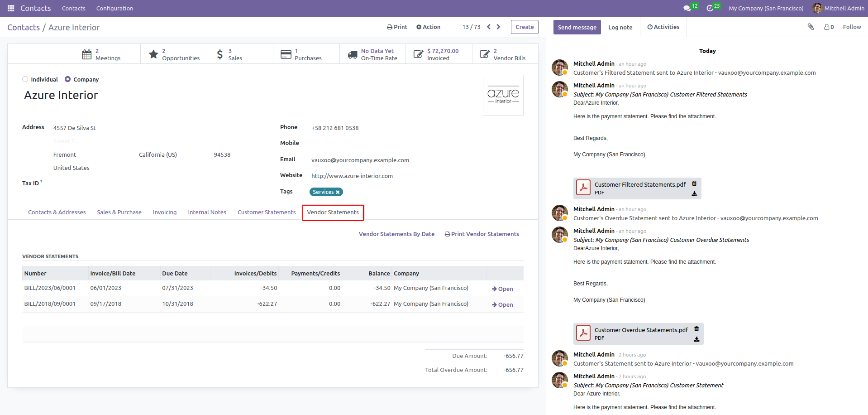Screen dimensions: 868x415
Task: Switch to the Sales & Purchase tab
Action: [x=119, y=212]
